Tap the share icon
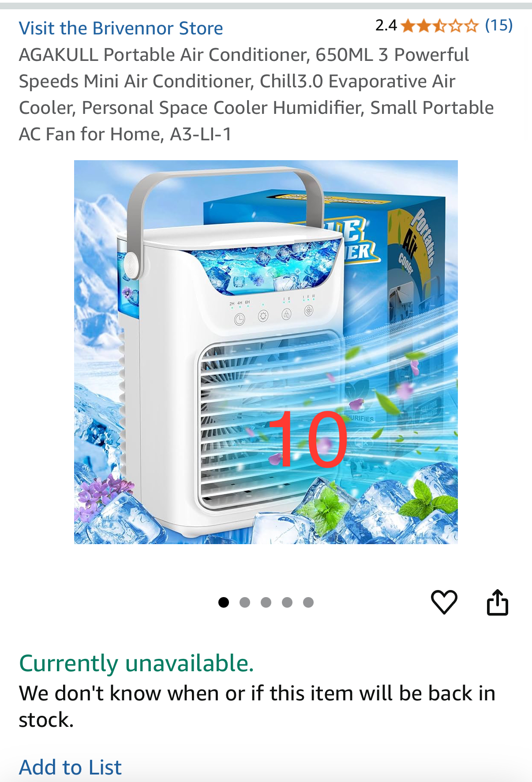532x782 pixels. pos(498,602)
